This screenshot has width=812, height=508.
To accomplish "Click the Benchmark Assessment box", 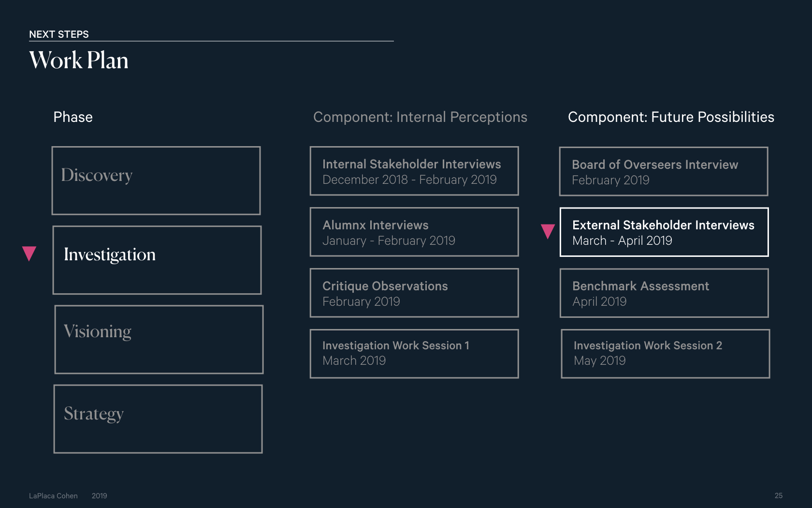I will (664, 293).
